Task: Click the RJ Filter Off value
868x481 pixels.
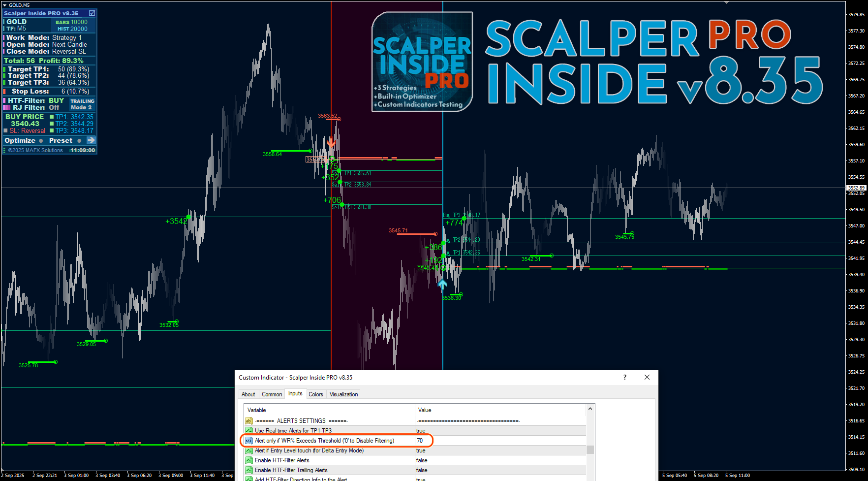Action: click(54, 107)
